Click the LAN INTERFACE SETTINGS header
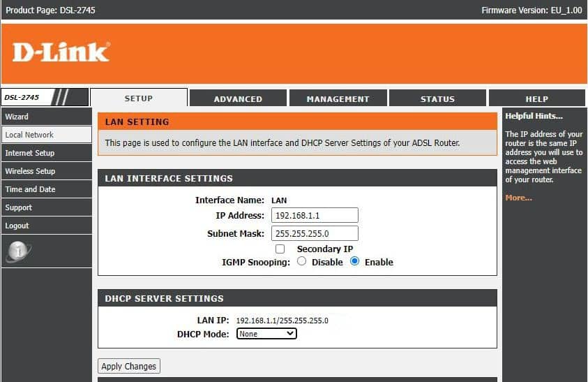The height and width of the screenshot is (382, 588). point(297,178)
